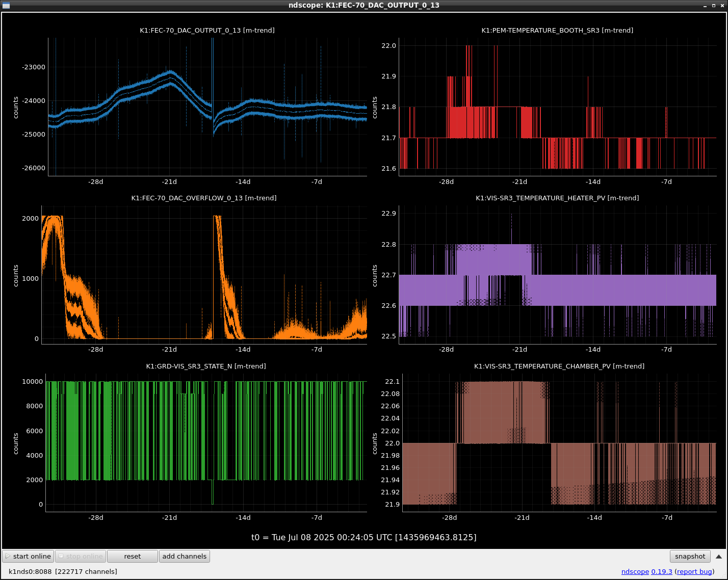Image resolution: width=728 pixels, height=580 pixels.
Task: Click the -7d tick on the chamber temperature plot
Action: click(x=667, y=518)
